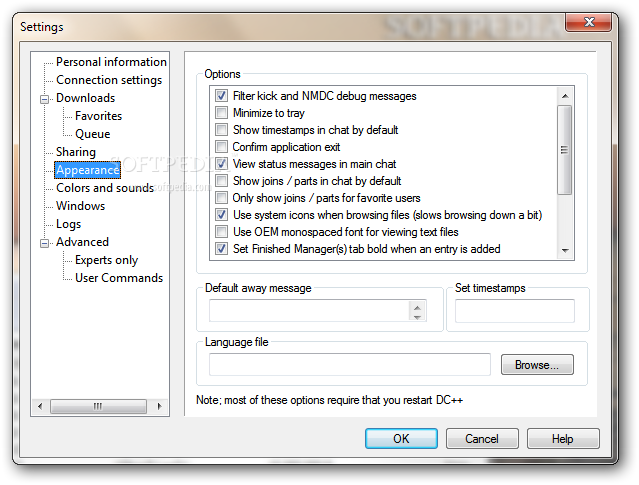The image size is (639, 485).
Task: Click Cancel to discard changes
Action: tap(482, 439)
